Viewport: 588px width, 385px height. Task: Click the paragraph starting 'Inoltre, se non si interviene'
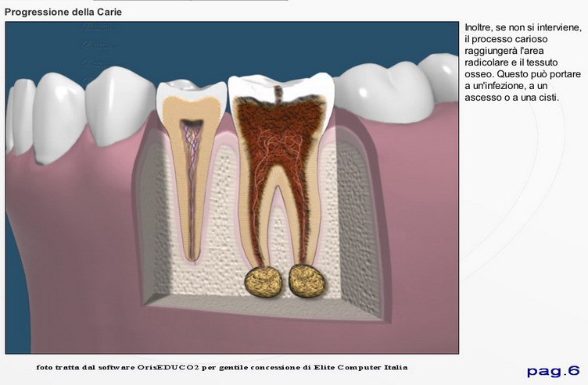[523, 62]
